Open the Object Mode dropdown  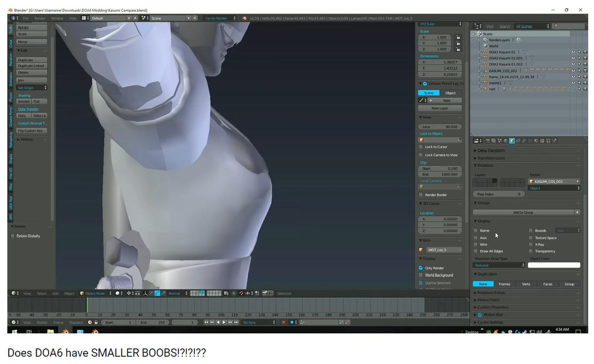(x=95, y=293)
